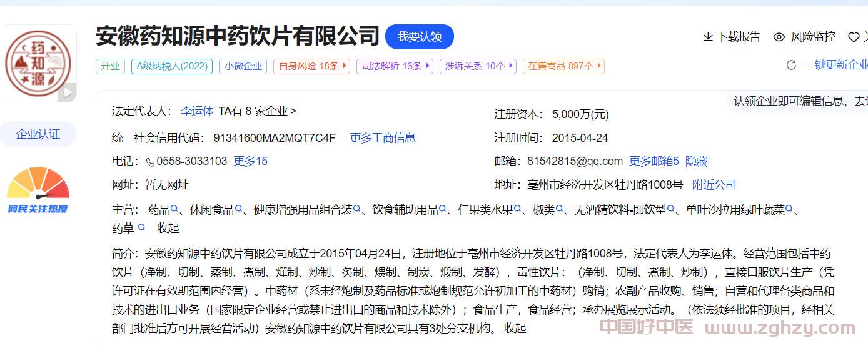Viewport: 868px width, 346px height.
Task: Click registered capital 5,000万(元)
Action: point(580,114)
